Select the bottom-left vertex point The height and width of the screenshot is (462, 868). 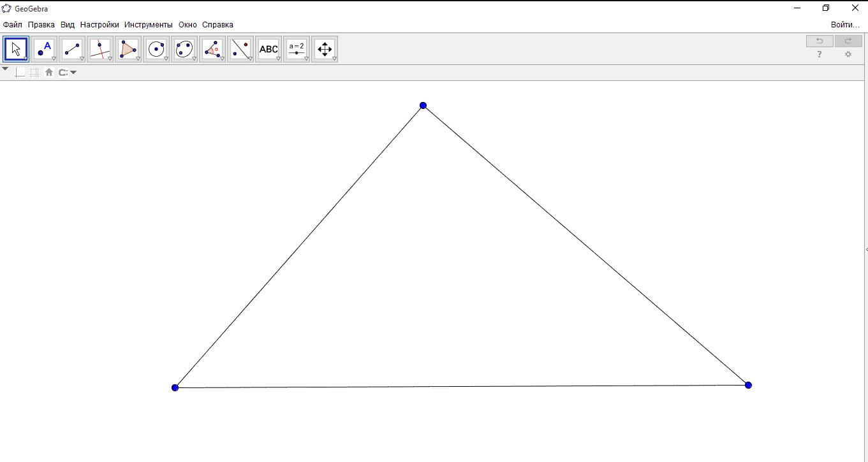(x=175, y=387)
